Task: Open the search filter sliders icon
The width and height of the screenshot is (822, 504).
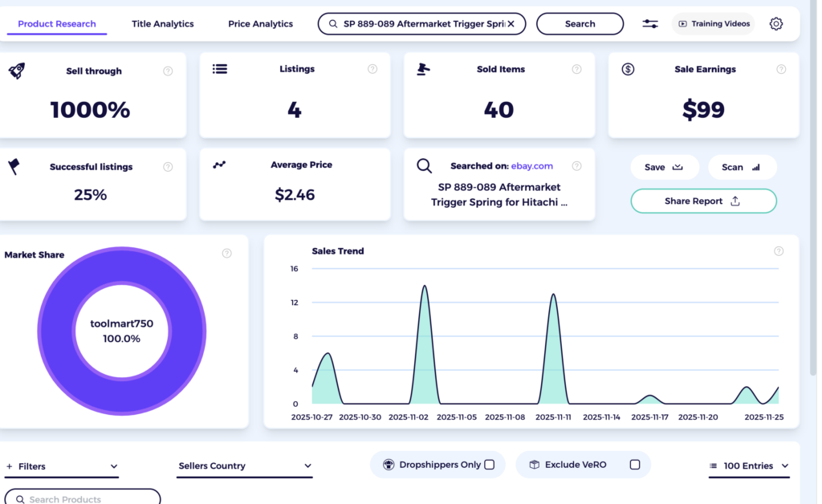Action: (x=650, y=23)
